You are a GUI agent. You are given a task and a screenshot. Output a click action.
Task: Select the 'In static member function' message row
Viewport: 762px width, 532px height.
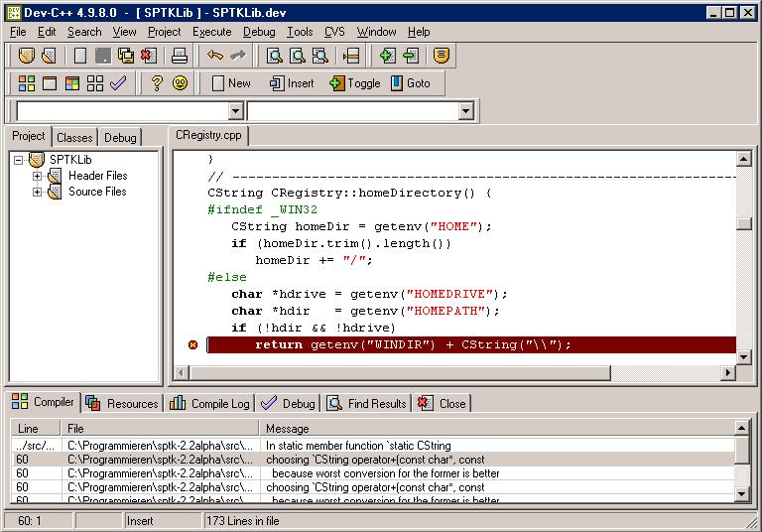pyautogui.click(x=373, y=446)
